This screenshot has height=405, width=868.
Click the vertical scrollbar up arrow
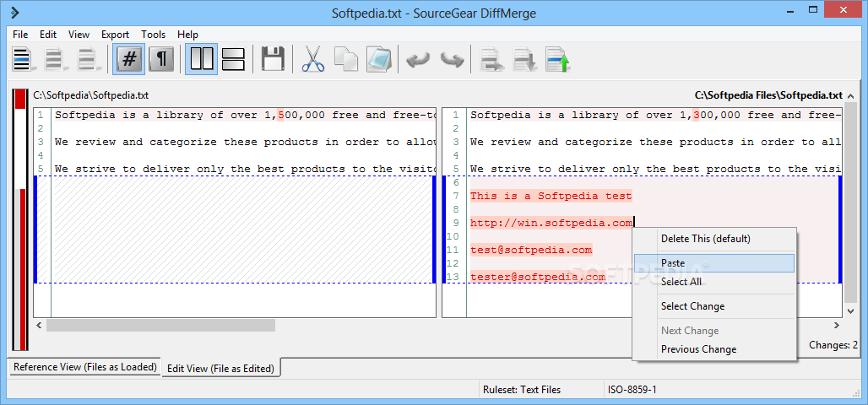[851, 97]
